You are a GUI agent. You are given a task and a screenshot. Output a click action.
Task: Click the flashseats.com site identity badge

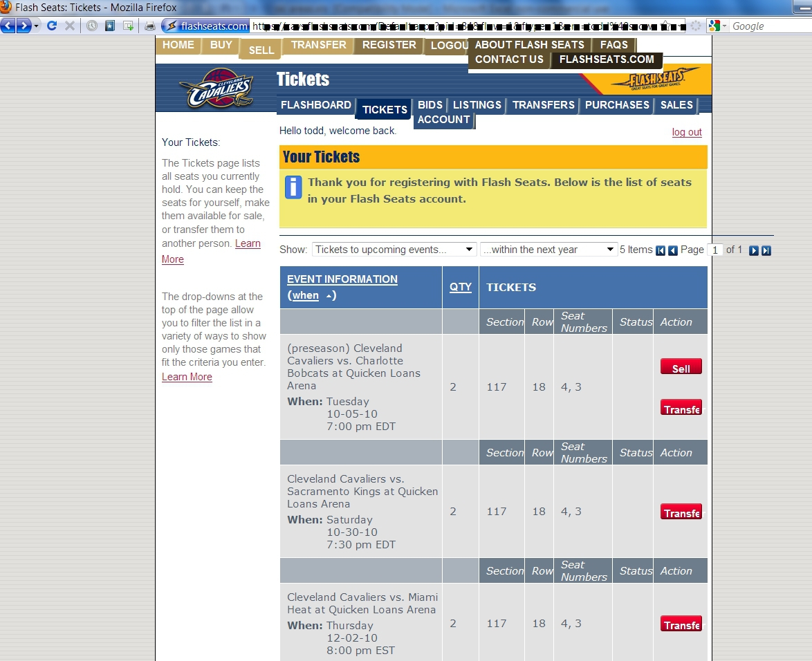point(205,26)
